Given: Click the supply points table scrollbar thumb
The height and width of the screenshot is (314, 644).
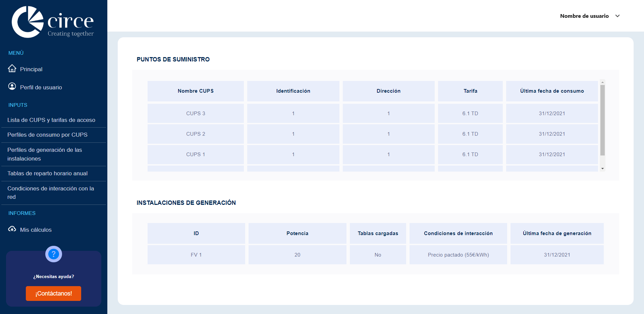Looking at the screenshot, I should click(x=602, y=120).
